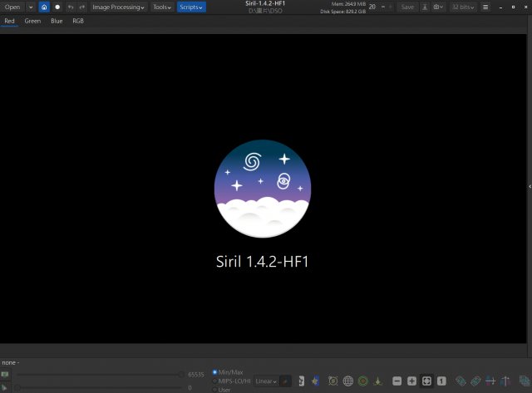The image size is (532, 393).
Task: Click the upper cut-off value 65535
Action: point(196,375)
